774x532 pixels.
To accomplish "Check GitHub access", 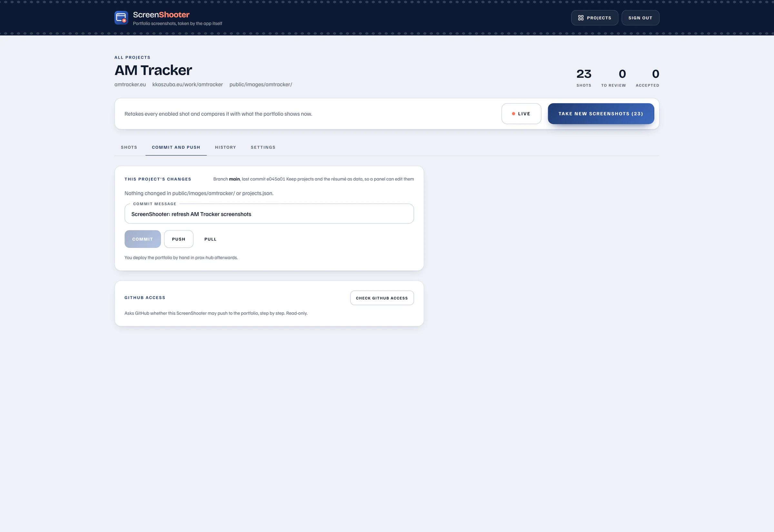I will [382, 298].
